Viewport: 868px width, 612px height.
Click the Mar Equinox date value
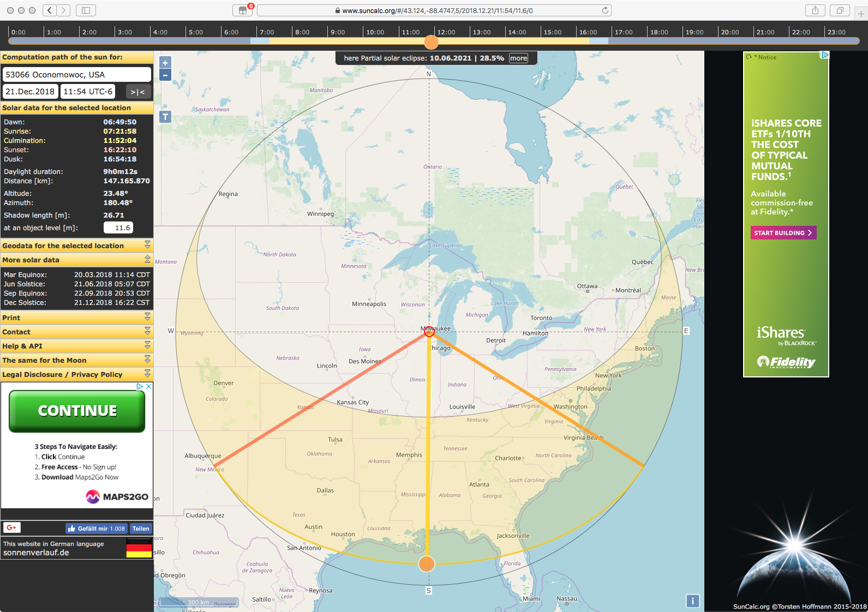(x=112, y=275)
